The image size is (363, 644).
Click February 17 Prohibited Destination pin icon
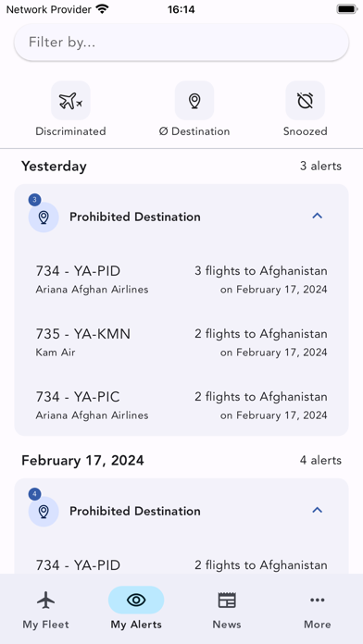[x=44, y=512]
